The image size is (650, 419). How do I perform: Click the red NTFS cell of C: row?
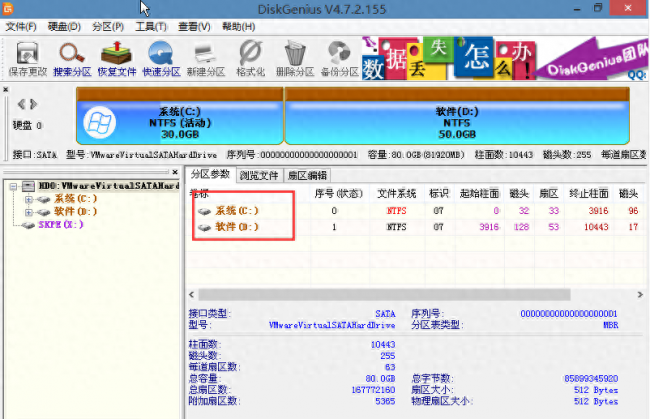396,211
